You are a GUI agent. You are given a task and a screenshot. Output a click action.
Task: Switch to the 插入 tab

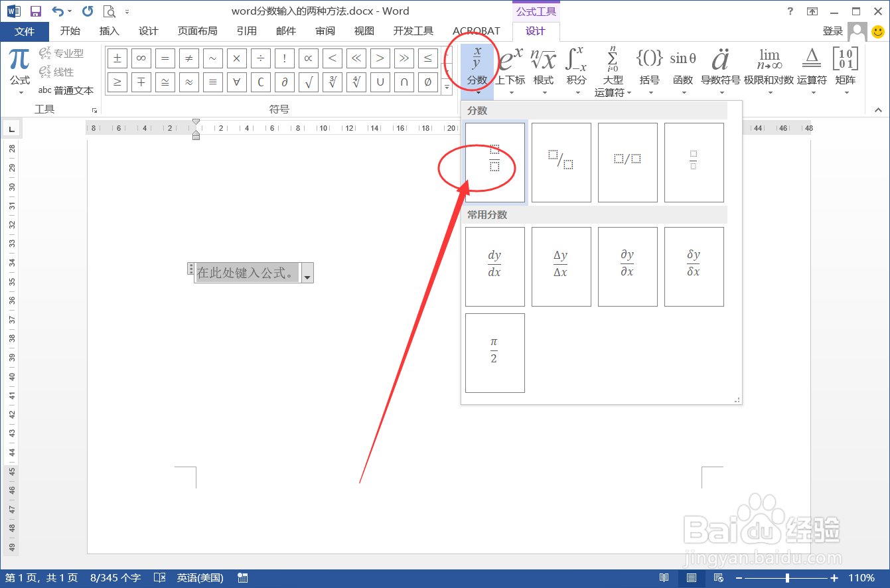(110, 31)
